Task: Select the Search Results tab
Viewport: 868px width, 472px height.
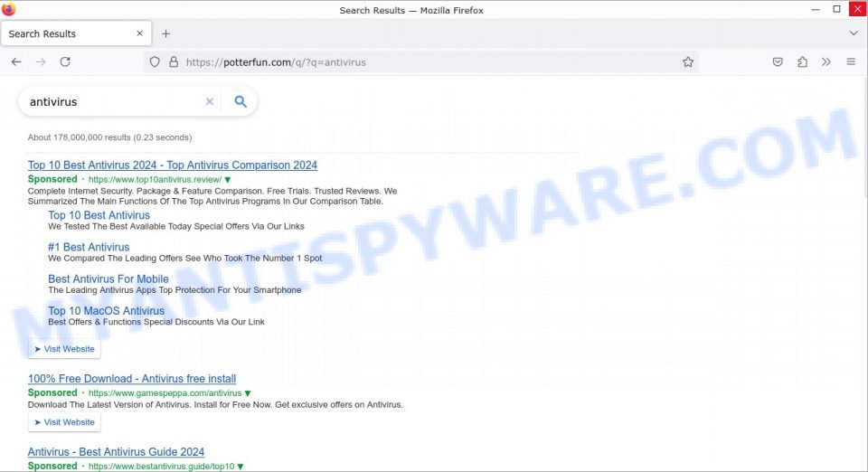Action: (76, 33)
